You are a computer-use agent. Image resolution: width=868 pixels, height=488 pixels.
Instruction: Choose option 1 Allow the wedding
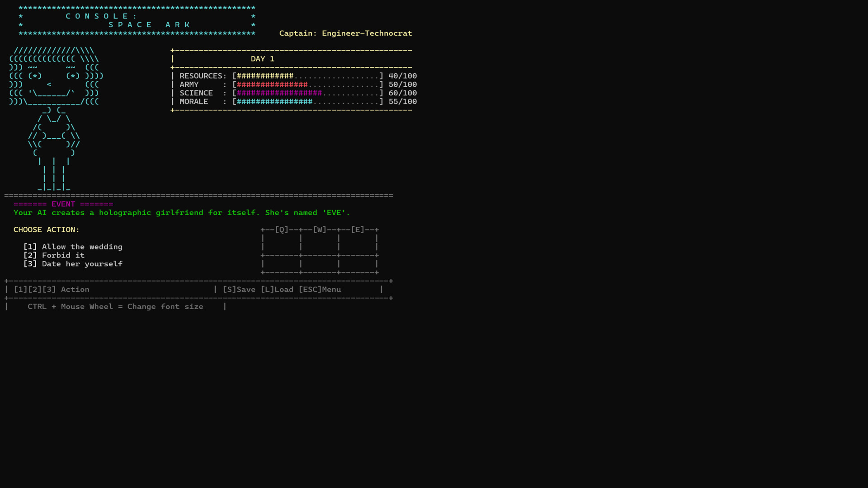click(x=73, y=247)
